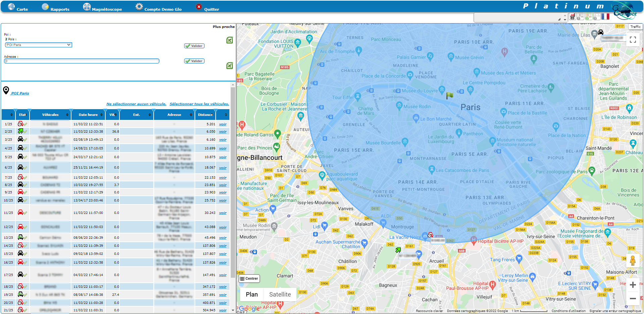Select layout 1 icon in toolbar
Screen dimensions: 644x314
(581, 17)
